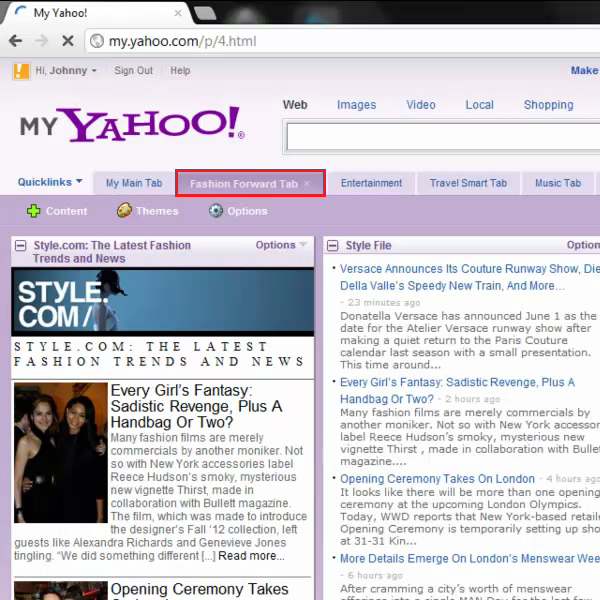Switch to the Music Tab
600x600 pixels.
[558, 183]
